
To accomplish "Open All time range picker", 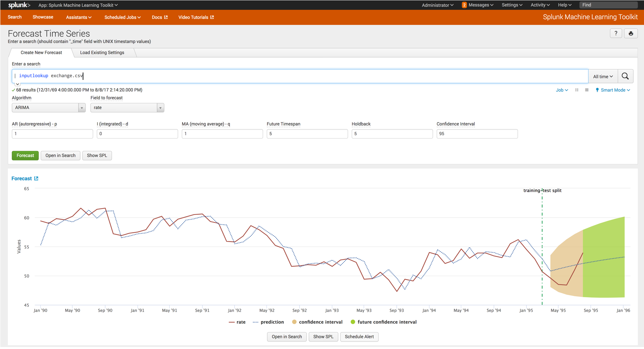I will (603, 77).
